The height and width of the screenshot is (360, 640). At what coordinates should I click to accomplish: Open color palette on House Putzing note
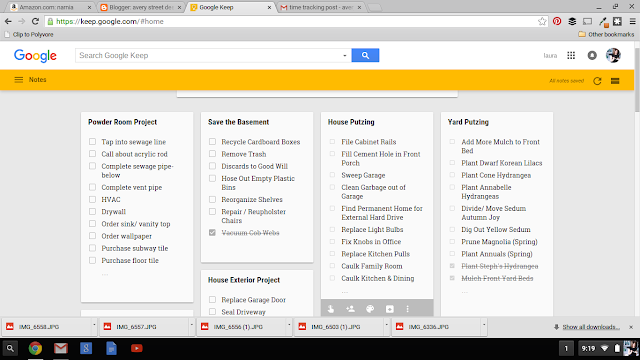(x=370, y=309)
